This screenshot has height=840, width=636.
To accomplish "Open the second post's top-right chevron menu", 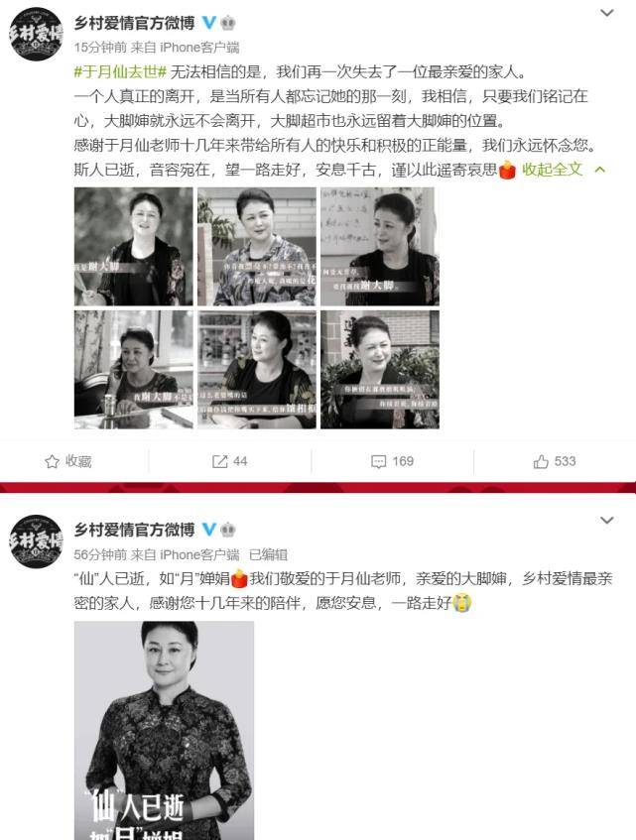I will [x=606, y=521].
